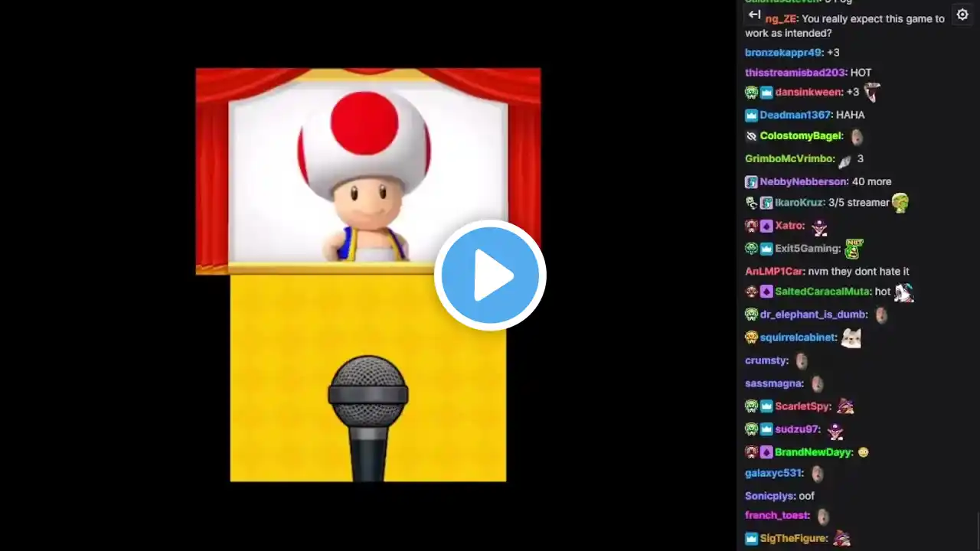The height and width of the screenshot is (551, 980).
Task: Open NebbyNebberson's user card
Action: [804, 182]
